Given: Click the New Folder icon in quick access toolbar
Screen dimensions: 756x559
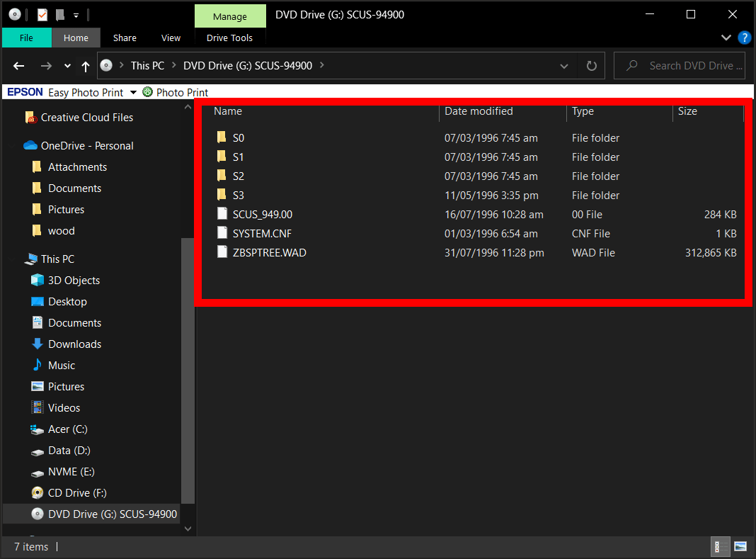Looking at the screenshot, I should (60, 14).
